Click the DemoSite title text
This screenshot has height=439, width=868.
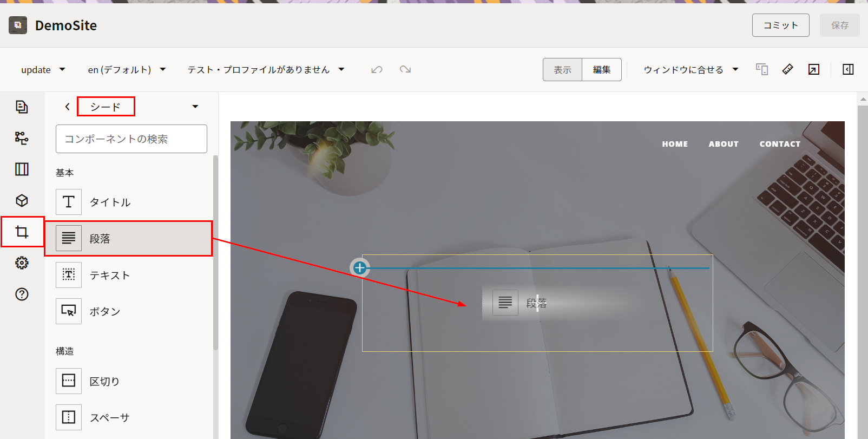point(66,25)
